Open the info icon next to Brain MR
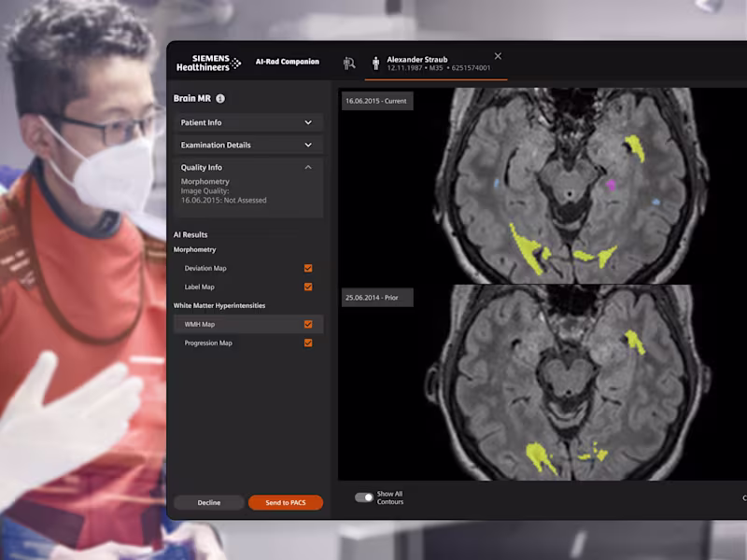 coord(218,97)
